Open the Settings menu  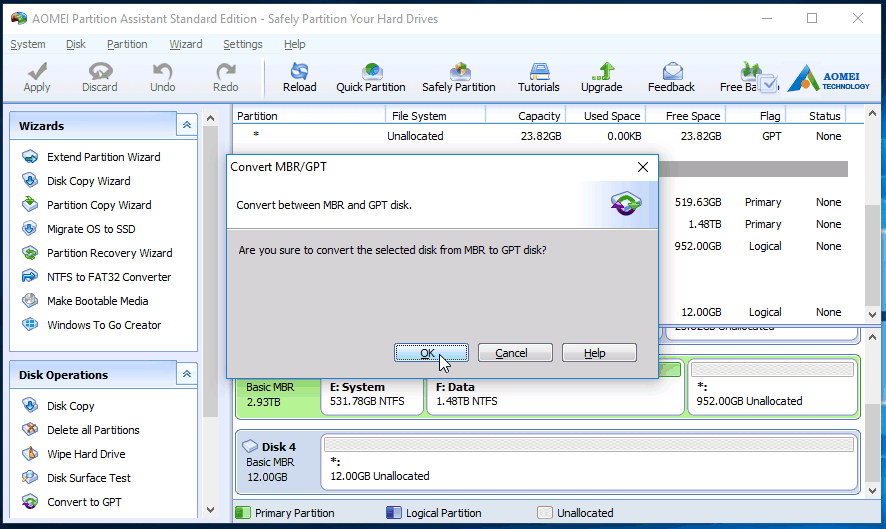pos(243,44)
